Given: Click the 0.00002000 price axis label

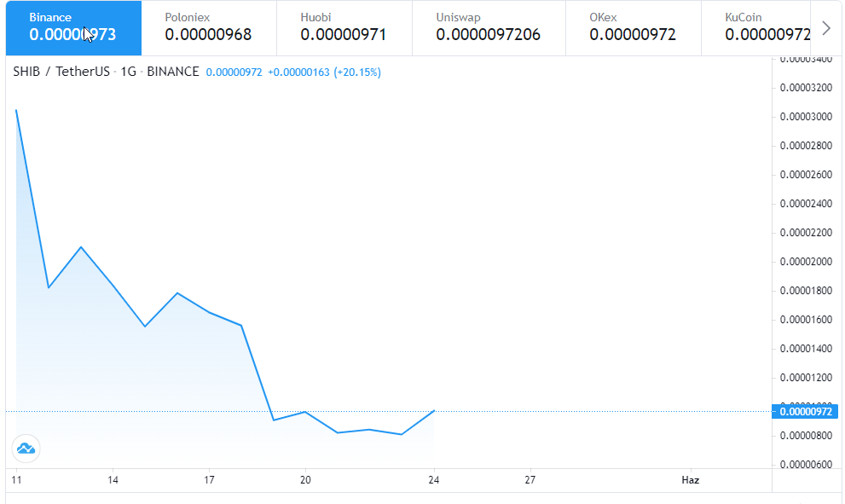Looking at the screenshot, I should [x=806, y=262].
